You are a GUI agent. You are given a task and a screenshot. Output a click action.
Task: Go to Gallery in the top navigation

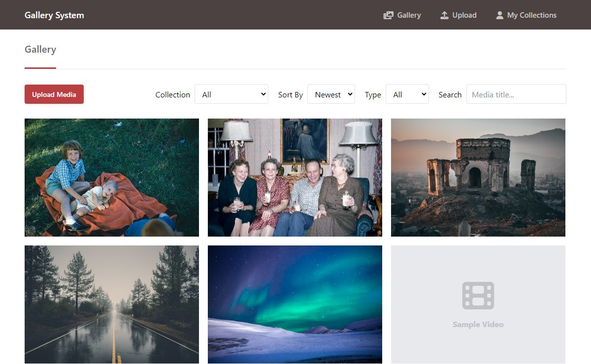pyautogui.click(x=402, y=15)
